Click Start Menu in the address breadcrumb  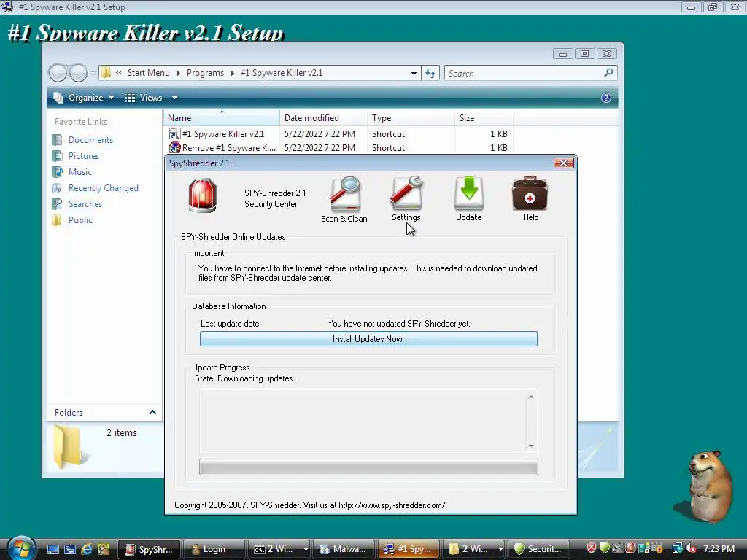[x=149, y=73]
